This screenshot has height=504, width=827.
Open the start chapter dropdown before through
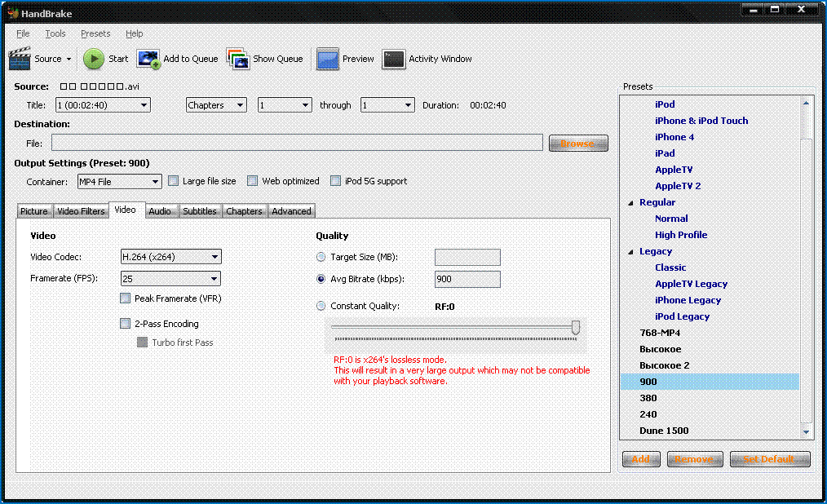[x=285, y=105]
